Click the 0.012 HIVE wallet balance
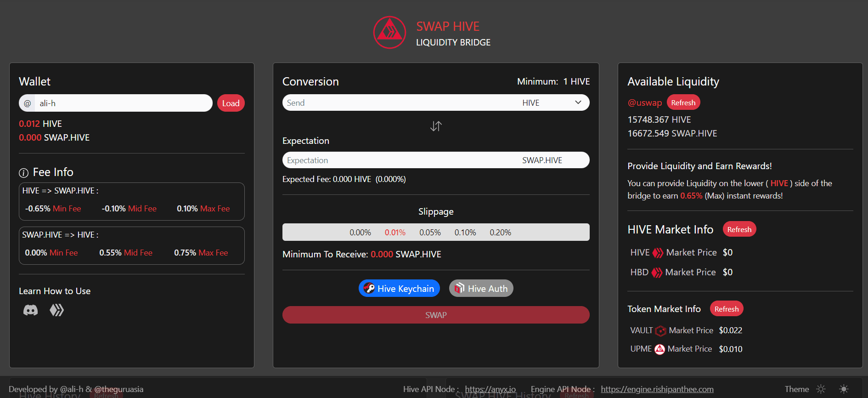 point(40,124)
